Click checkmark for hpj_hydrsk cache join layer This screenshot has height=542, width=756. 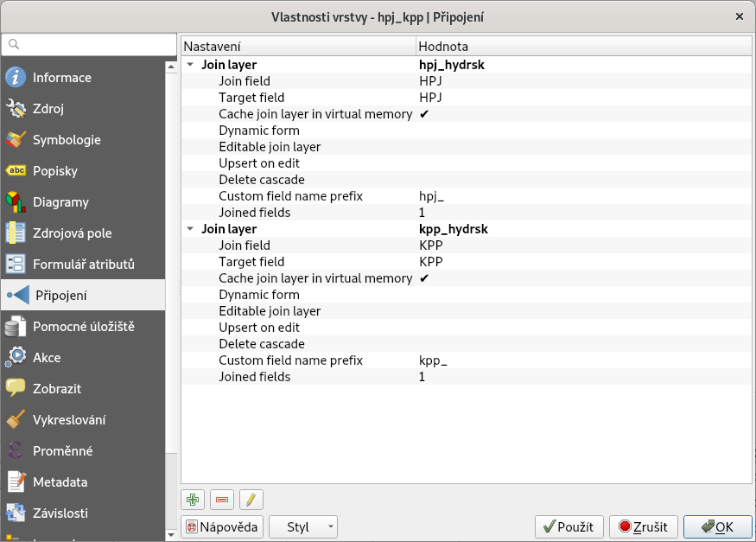click(x=424, y=114)
